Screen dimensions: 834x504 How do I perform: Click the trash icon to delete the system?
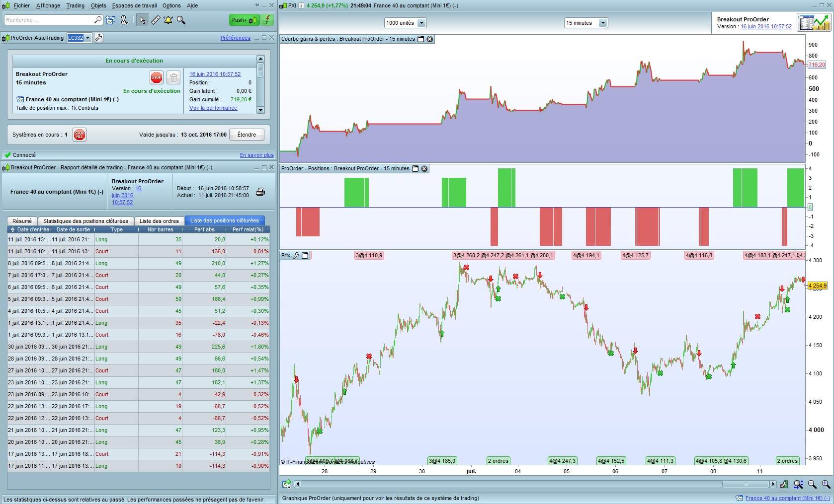coord(173,77)
